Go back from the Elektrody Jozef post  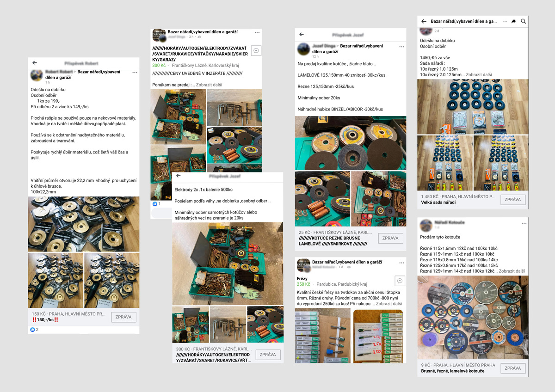179,176
